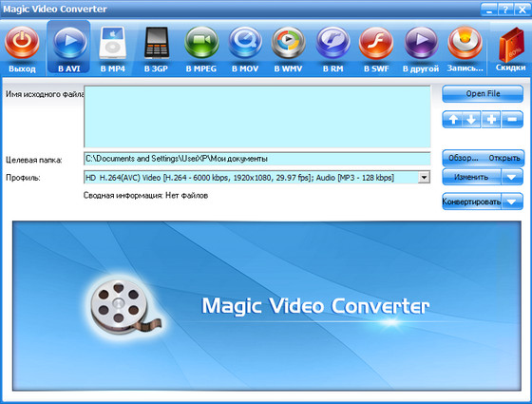Close the Magic Video Converter window
Viewport: 532px width, 404px height.
(522, 10)
